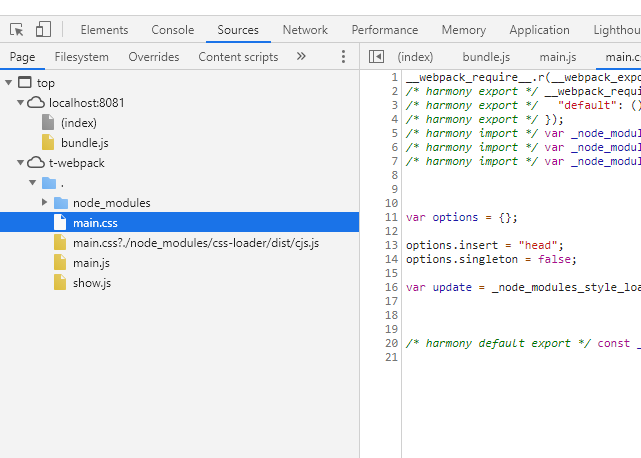This screenshot has height=458, width=641.
Task: Open the (index) file in tree
Action: 79,123
